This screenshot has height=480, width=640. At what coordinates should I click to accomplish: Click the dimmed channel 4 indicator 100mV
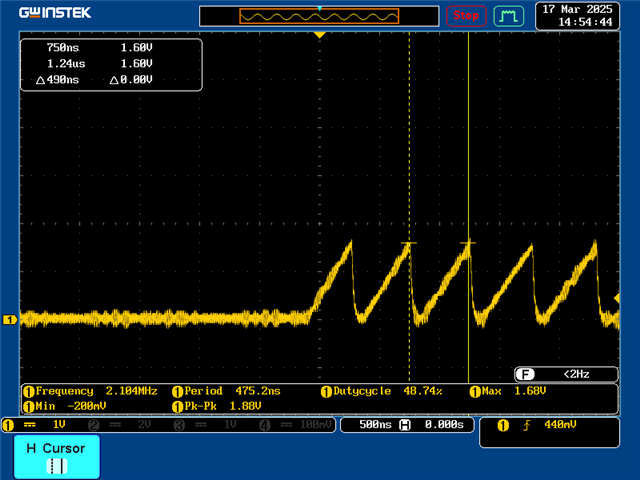pos(296,425)
